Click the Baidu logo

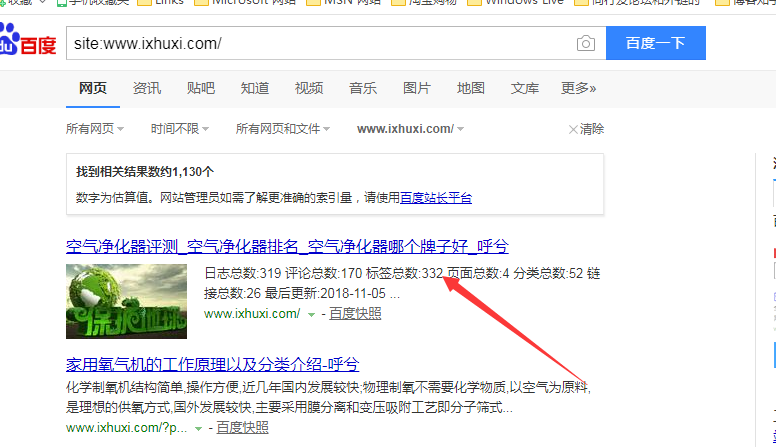pos(28,40)
